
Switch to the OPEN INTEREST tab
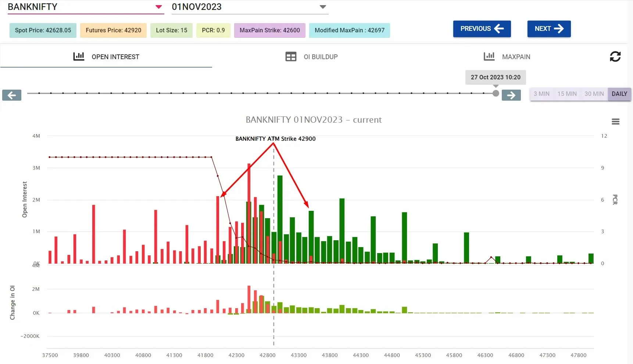click(x=106, y=57)
